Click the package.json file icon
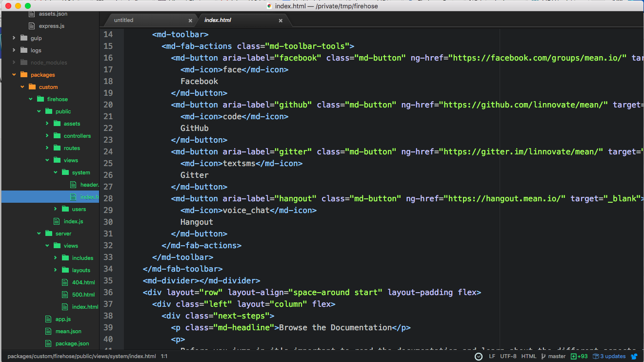 pos(48,343)
